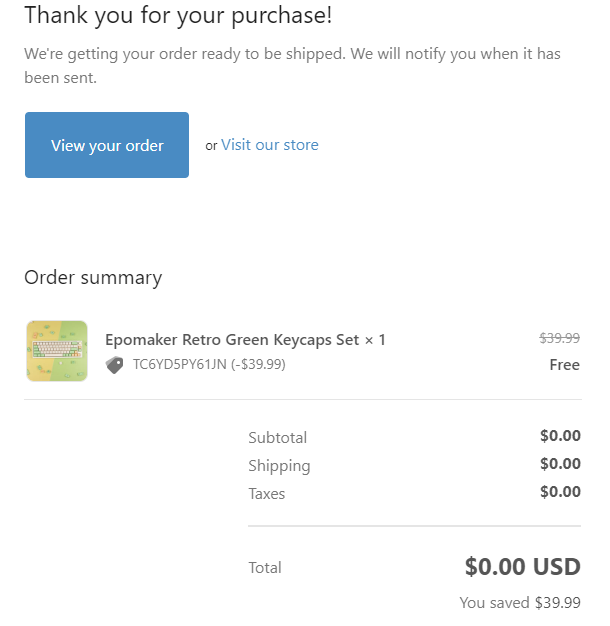Screen dimensions: 610x626
Task: Click the Shipping $0.00 amount
Action: coord(560,464)
